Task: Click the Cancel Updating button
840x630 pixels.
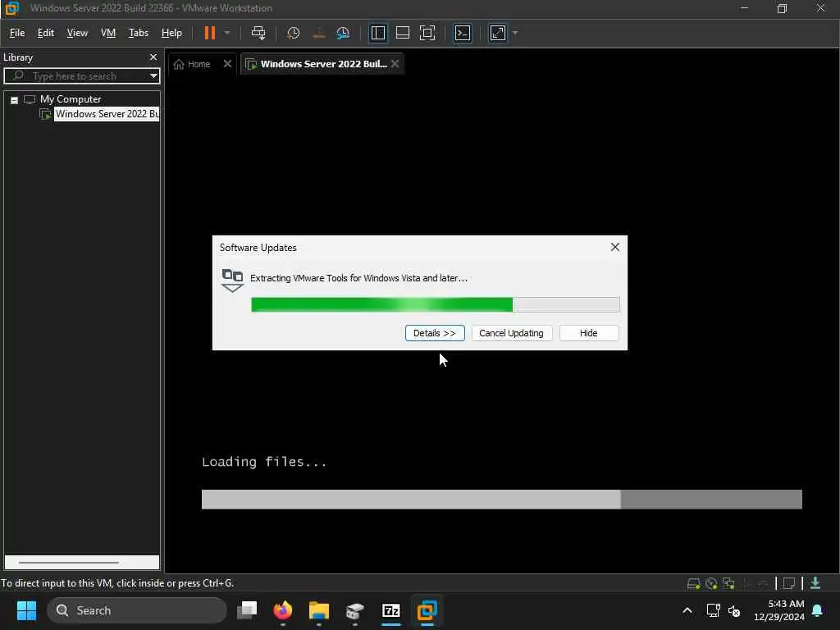Action: click(511, 333)
